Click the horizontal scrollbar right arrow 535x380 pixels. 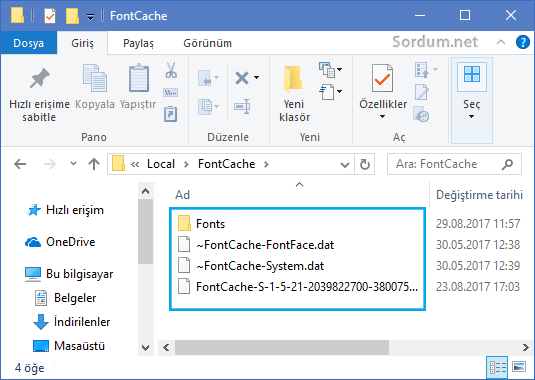pos(525,348)
